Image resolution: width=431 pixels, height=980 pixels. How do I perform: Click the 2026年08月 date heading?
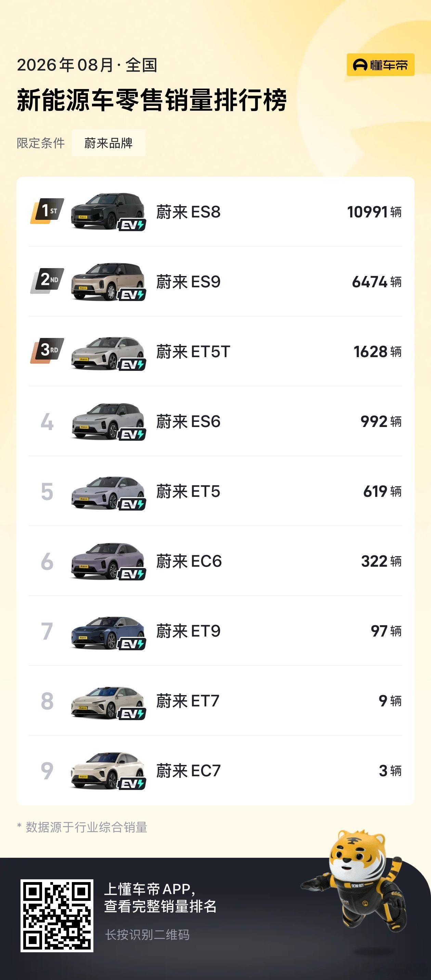[65, 65]
